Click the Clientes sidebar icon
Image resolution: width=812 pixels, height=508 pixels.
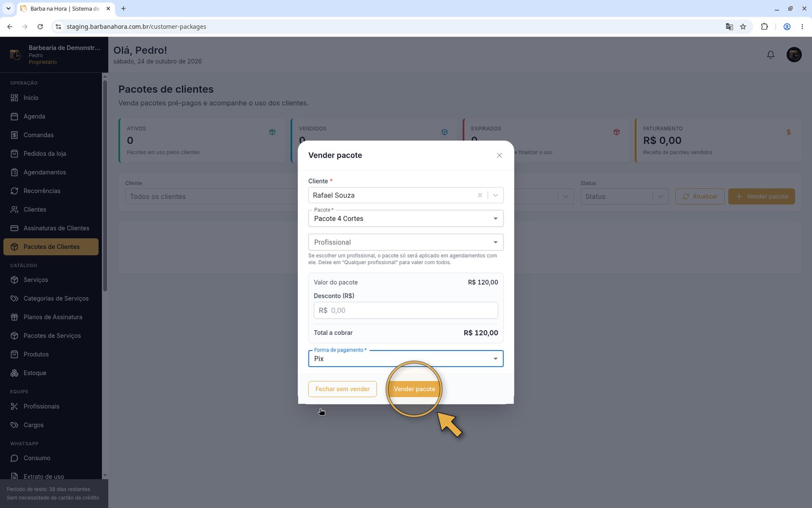pyautogui.click(x=14, y=209)
